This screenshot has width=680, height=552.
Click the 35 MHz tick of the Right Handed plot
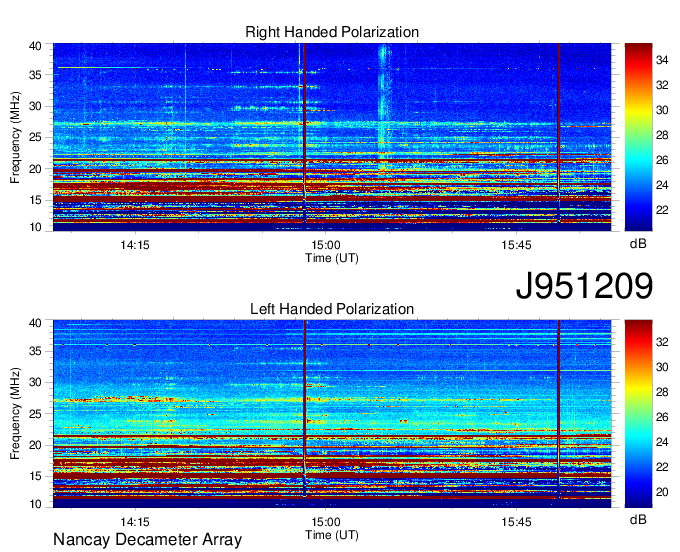click(35, 75)
